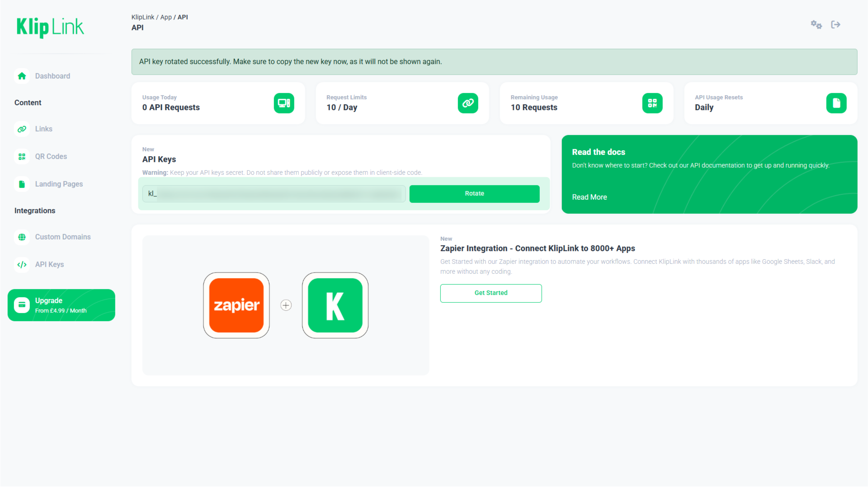The height and width of the screenshot is (488, 868).
Task: Select the Landing Pages document icon
Action: click(x=22, y=184)
